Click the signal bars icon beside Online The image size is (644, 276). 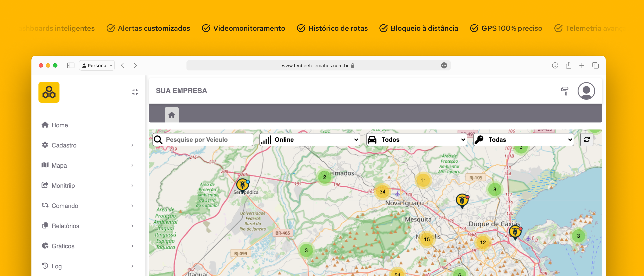(x=266, y=140)
